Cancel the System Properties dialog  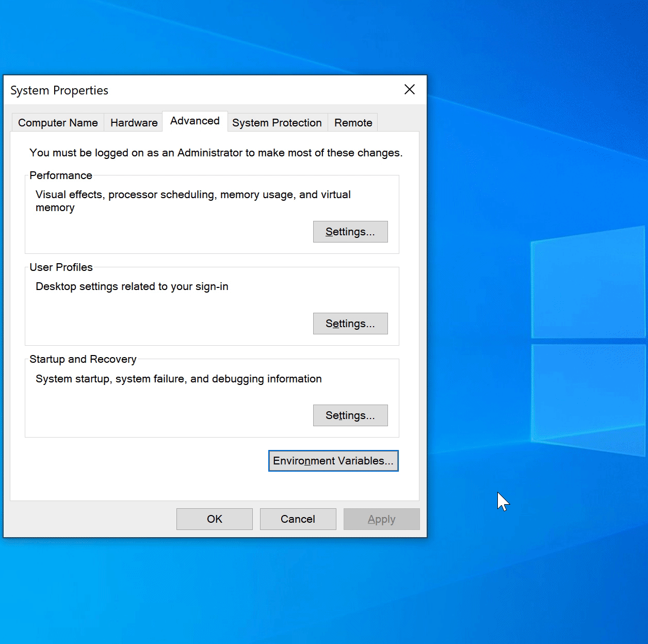[x=298, y=519]
